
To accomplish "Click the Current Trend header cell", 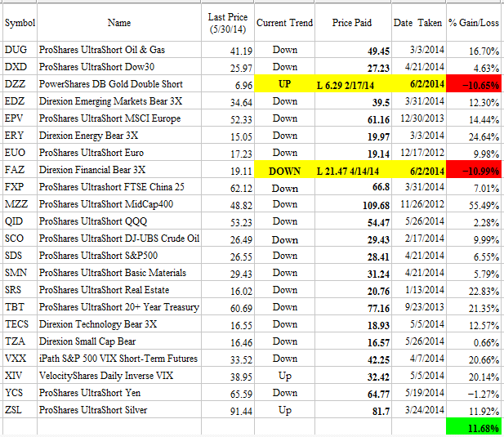I will click(x=284, y=23).
